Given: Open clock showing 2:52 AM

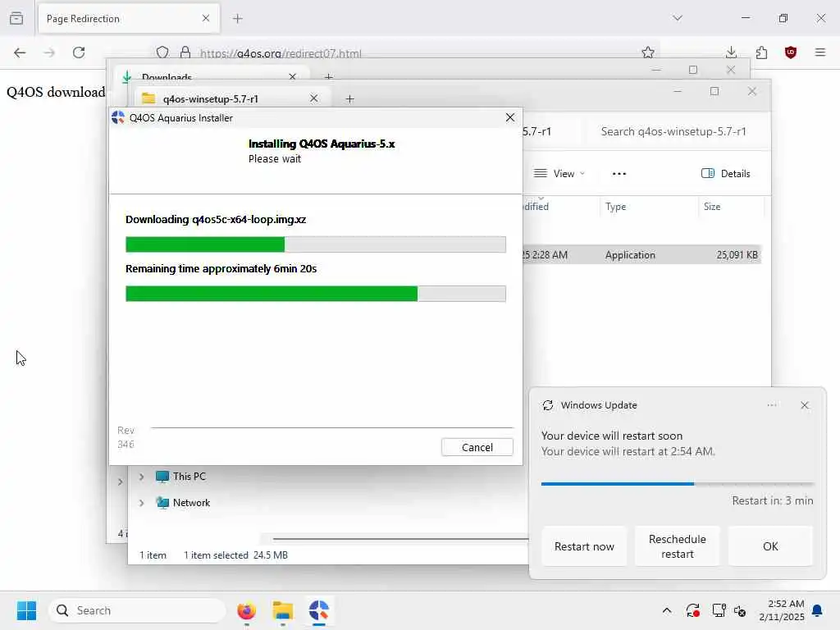Looking at the screenshot, I should (782, 610).
